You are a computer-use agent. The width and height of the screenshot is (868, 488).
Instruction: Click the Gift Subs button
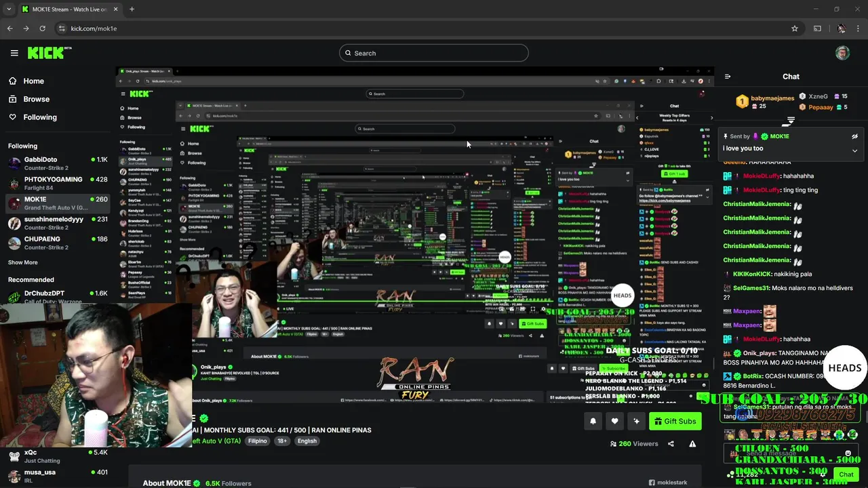click(x=675, y=421)
